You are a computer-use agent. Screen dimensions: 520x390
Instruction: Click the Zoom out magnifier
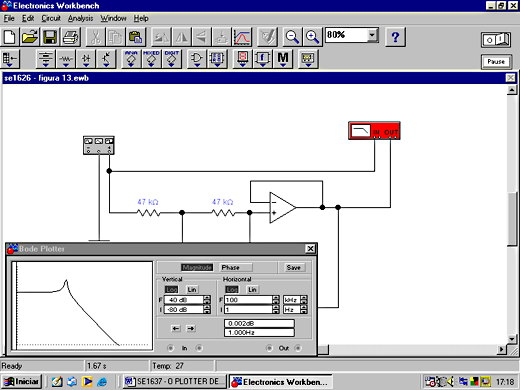292,37
